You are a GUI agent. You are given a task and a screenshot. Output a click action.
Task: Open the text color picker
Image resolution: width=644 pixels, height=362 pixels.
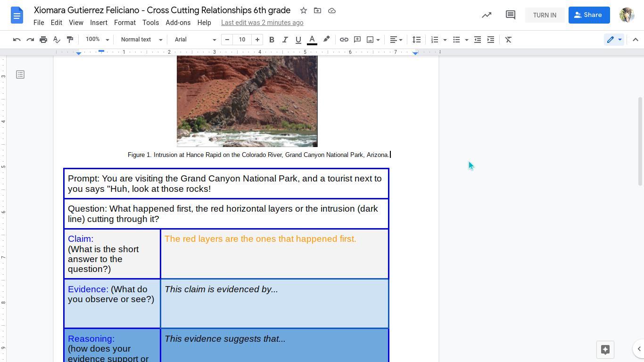coord(312,40)
